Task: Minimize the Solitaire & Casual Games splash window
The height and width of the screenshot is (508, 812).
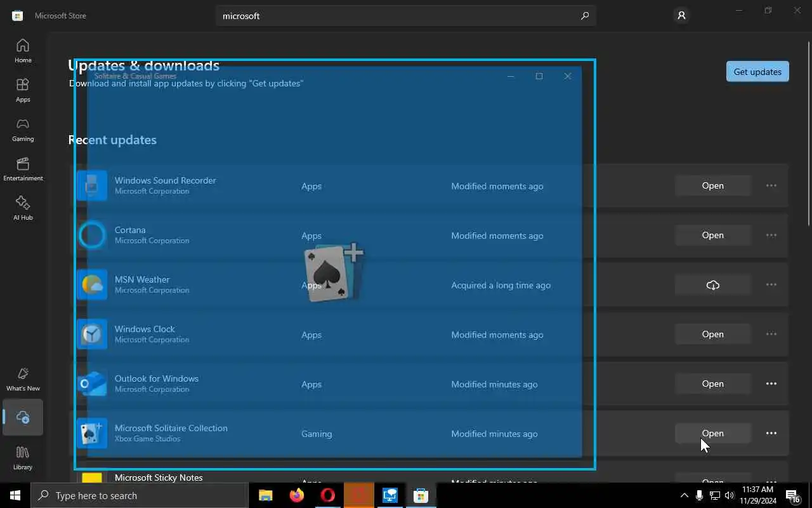Action: point(511,76)
